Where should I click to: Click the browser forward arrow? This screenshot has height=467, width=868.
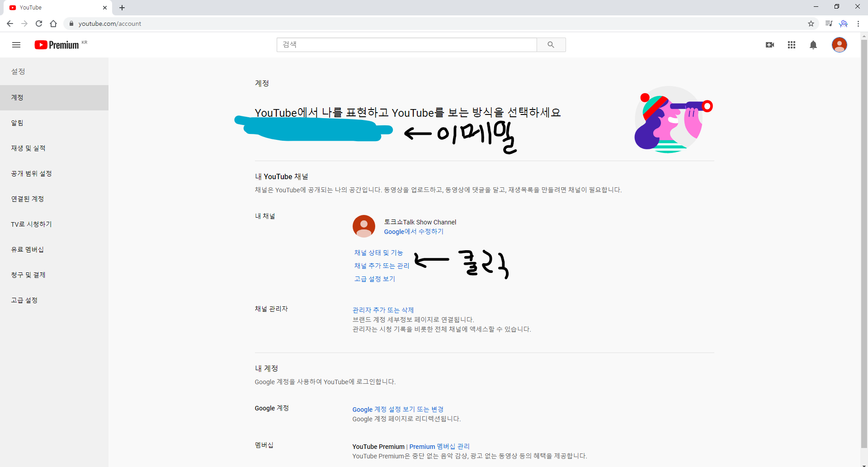24,24
